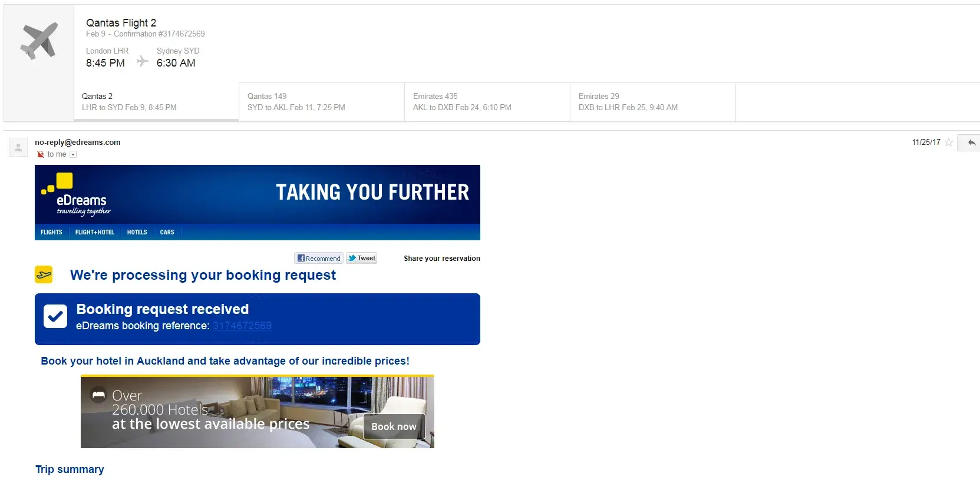
Task: Click the 'Share your reservation' label
Action: [442, 259]
